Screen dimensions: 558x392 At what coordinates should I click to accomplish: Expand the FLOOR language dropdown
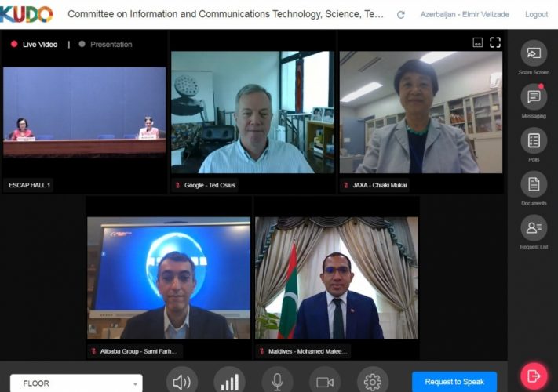76,383
